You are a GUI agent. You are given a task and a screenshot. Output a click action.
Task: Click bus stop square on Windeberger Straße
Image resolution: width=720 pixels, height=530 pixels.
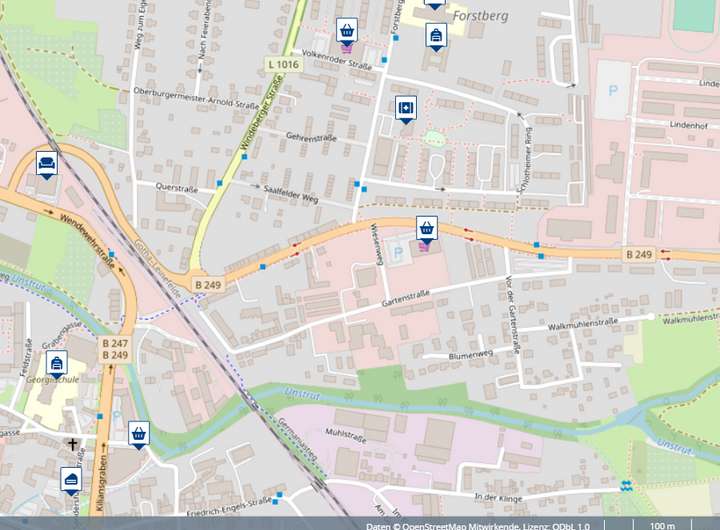pos(244,157)
